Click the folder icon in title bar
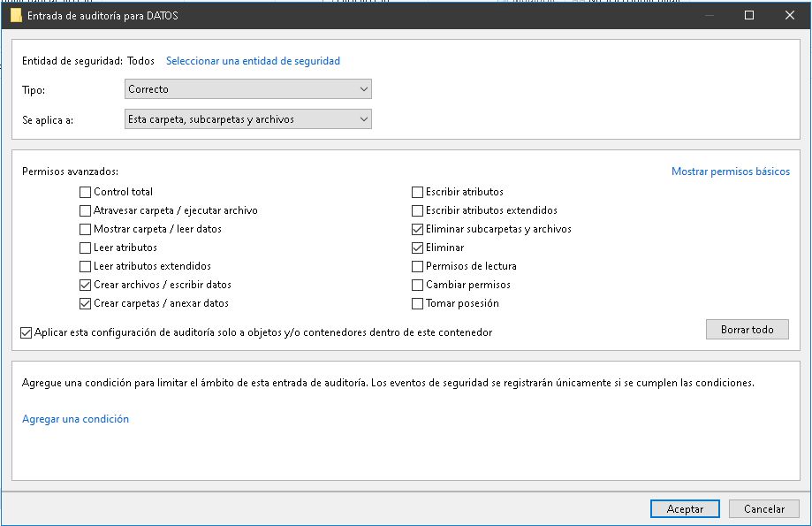 point(15,15)
